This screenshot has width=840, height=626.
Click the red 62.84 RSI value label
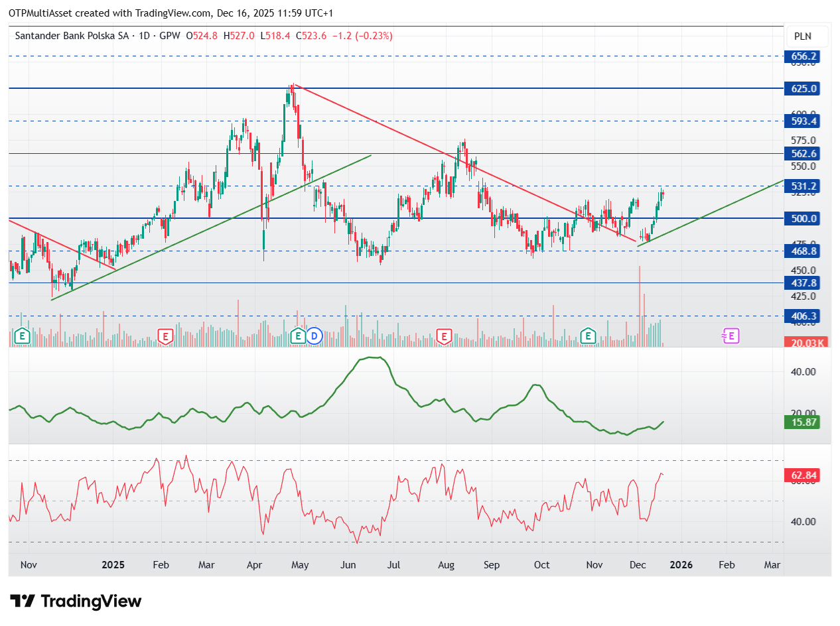[x=802, y=475]
